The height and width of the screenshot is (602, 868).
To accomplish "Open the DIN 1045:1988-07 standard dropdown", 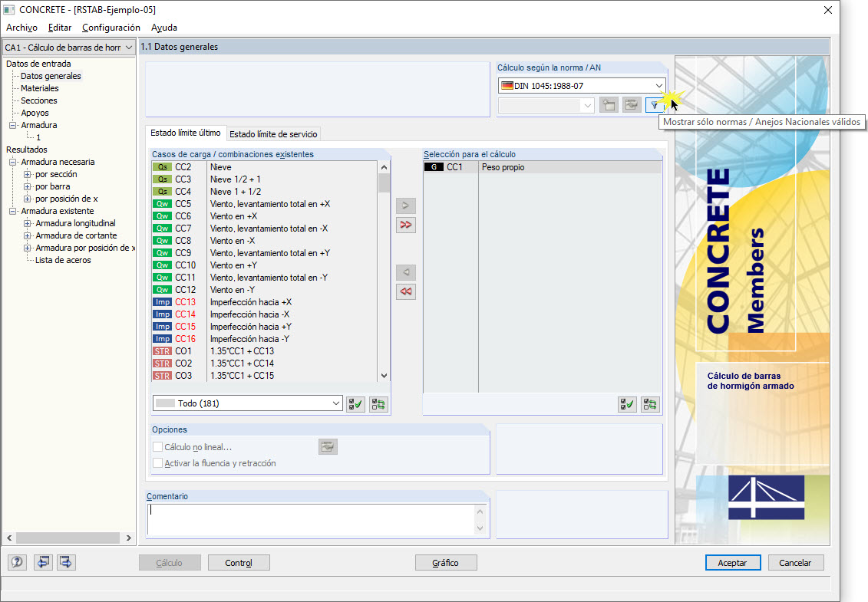I will click(582, 86).
